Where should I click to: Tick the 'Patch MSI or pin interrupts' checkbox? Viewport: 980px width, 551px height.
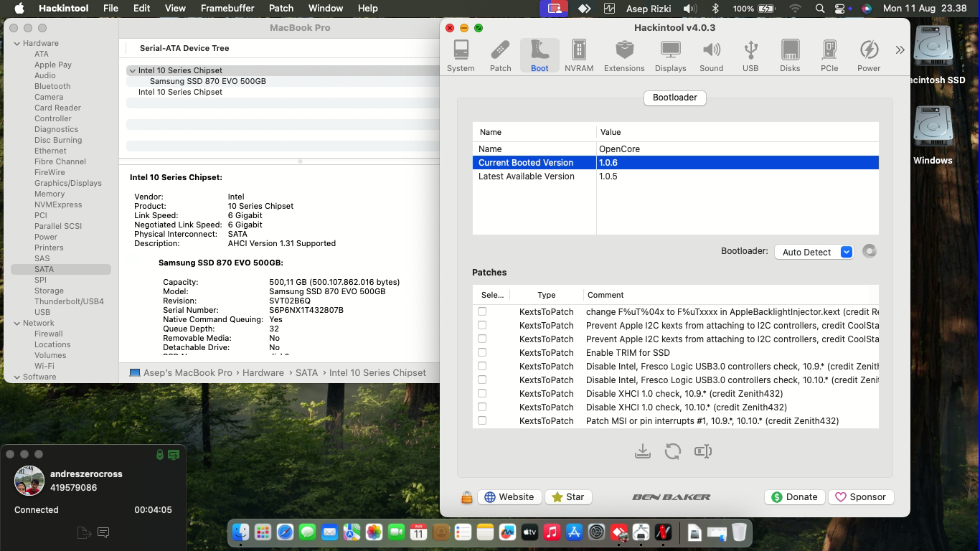pyautogui.click(x=482, y=420)
